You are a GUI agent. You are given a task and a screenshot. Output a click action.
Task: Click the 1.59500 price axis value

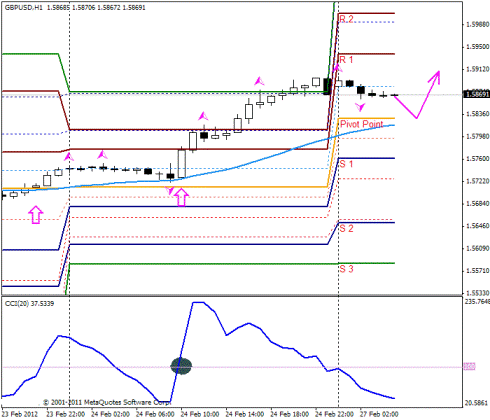[478, 47]
